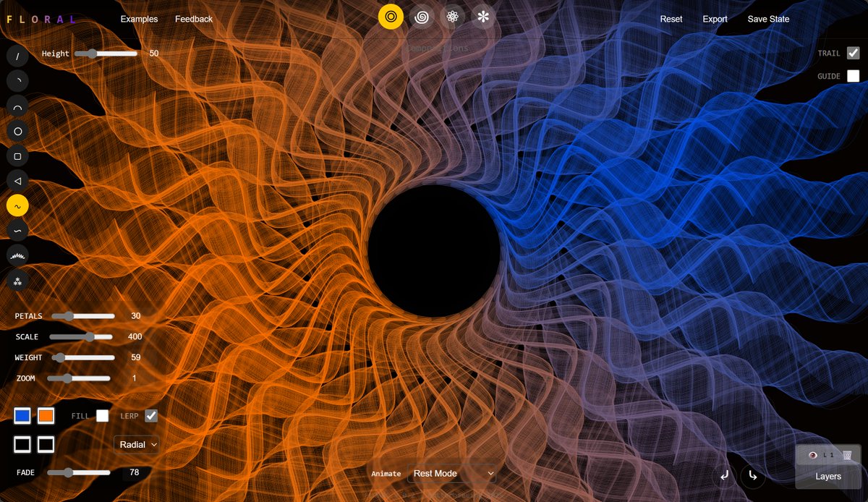Viewport: 868px width, 502px height.
Task: Click the Export button
Action: [715, 19]
